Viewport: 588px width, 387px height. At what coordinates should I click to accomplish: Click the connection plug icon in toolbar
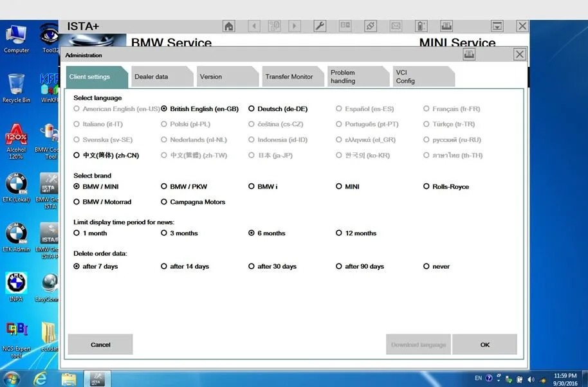click(x=371, y=26)
